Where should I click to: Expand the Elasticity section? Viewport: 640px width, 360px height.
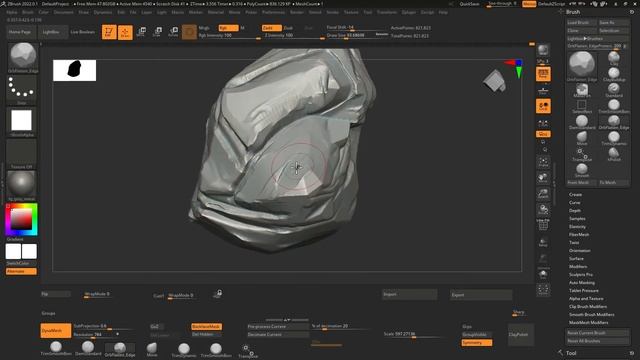(x=577, y=227)
